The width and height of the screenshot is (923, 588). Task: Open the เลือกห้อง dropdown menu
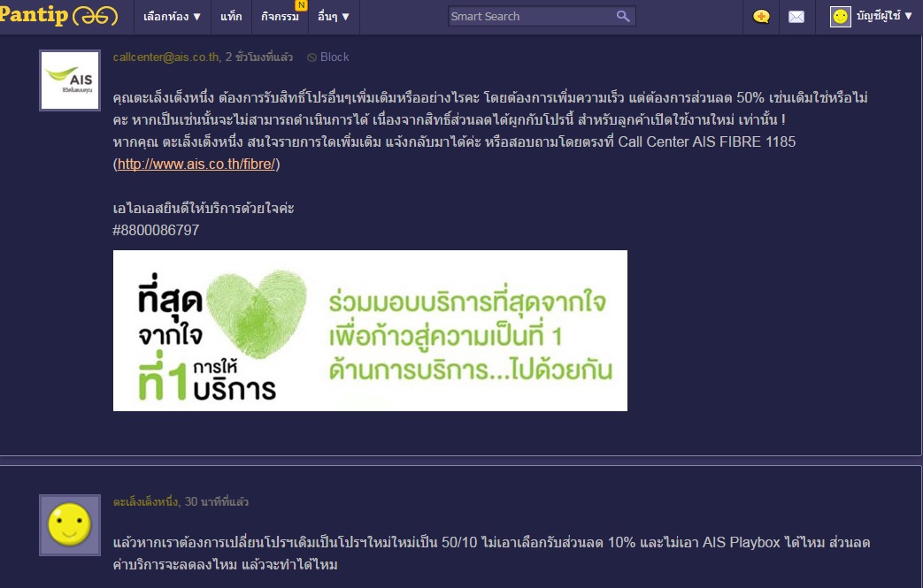[x=172, y=17]
